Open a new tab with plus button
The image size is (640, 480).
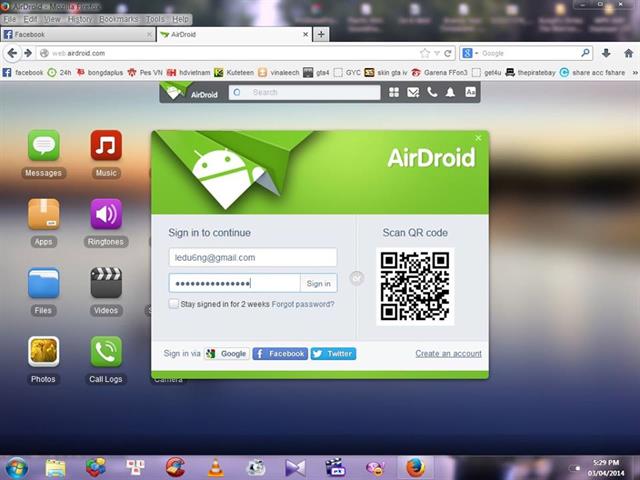(x=321, y=35)
